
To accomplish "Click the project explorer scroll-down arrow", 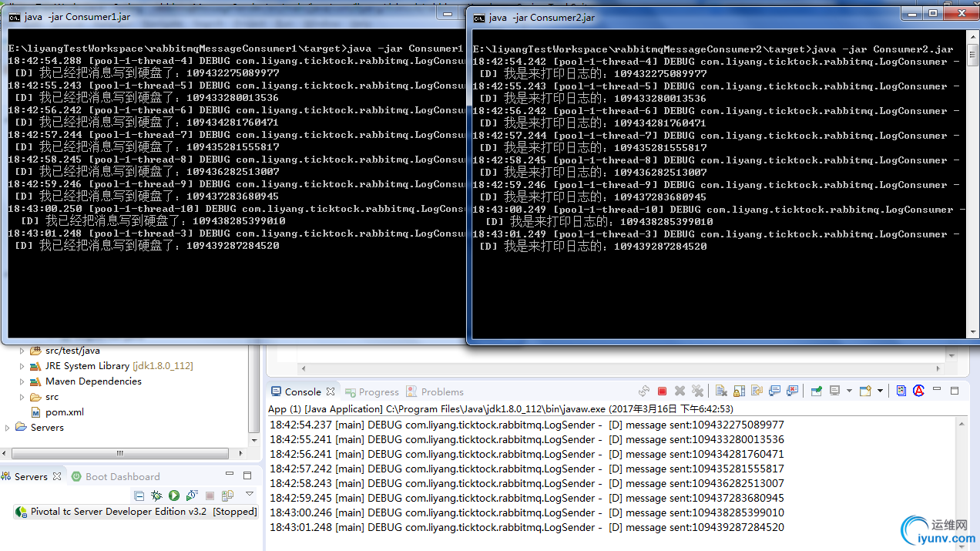I will [254, 440].
